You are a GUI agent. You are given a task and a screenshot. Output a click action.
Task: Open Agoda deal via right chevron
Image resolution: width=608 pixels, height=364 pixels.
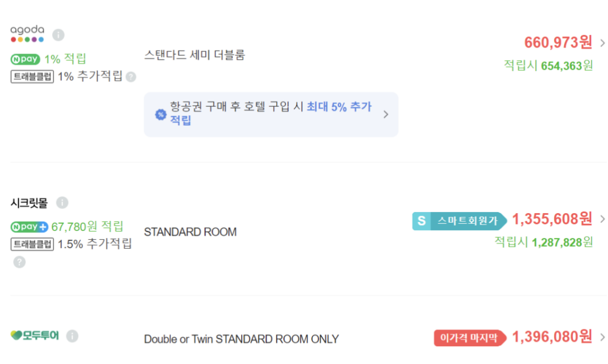click(x=603, y=43)
